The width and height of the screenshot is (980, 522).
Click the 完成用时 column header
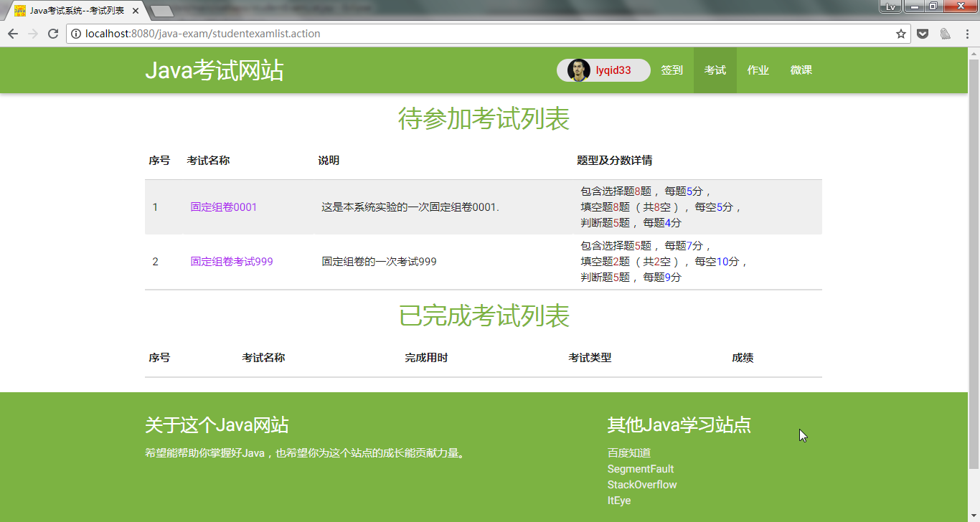pyautogui.click(x=426, y=358)
